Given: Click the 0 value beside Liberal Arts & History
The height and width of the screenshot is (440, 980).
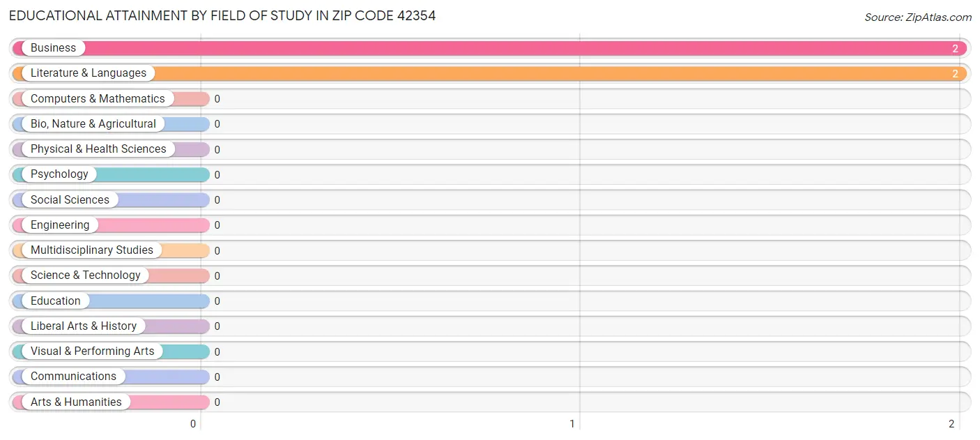Looking at the screenshot, I should pyautogui.click(x=217, y=326).
